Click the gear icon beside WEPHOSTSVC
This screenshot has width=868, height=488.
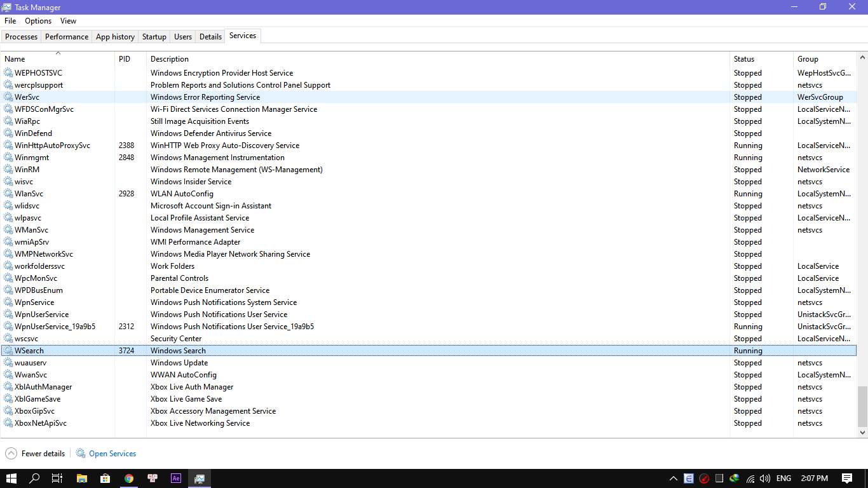coord(8,73)
